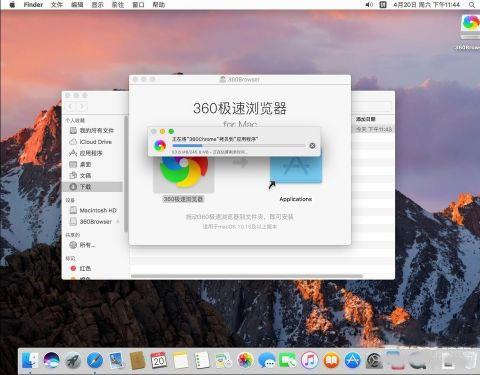This screenshot has height=375, width=480.
Task: Click the 360极速浏览器 heading in installer window
Action: pyautogui.click(x=240, y=108)
